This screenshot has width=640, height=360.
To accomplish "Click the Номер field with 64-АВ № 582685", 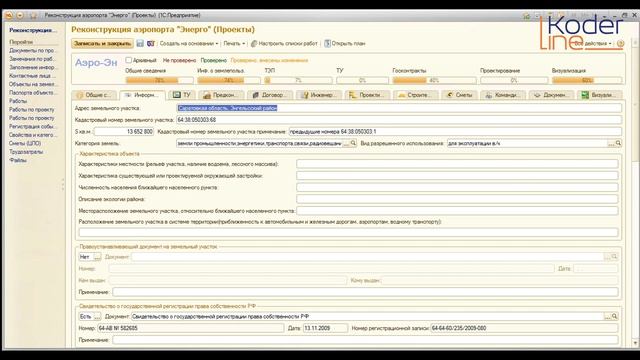I will point(191,328).
